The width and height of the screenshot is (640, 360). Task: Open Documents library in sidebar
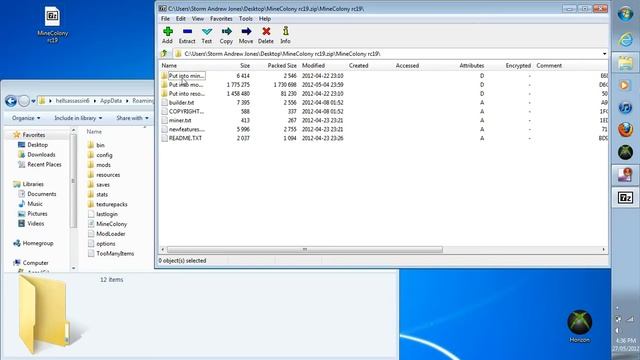click(x=37, y=194)
